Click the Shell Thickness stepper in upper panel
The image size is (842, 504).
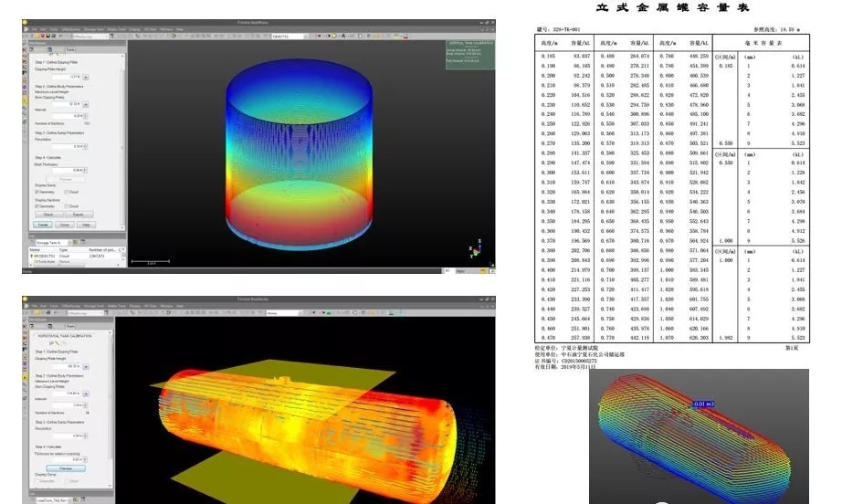coord(85,170)
